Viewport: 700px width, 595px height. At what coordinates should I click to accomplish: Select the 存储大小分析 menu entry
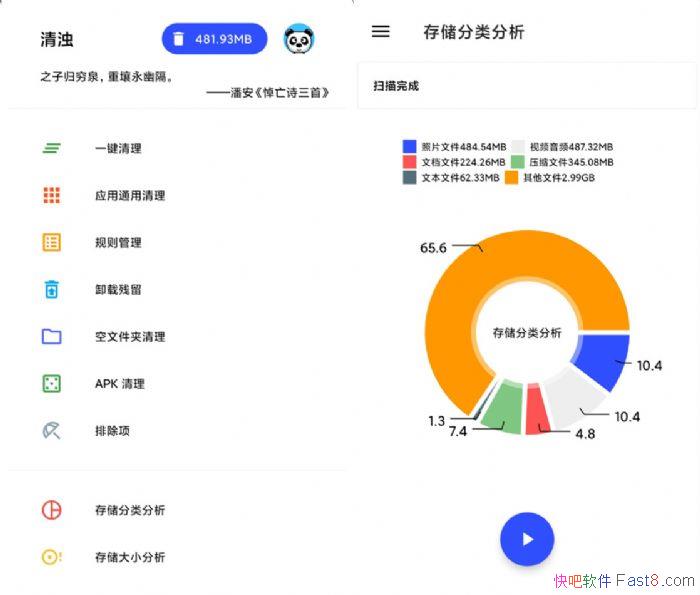pyautogui.click(x=130, y=557)
